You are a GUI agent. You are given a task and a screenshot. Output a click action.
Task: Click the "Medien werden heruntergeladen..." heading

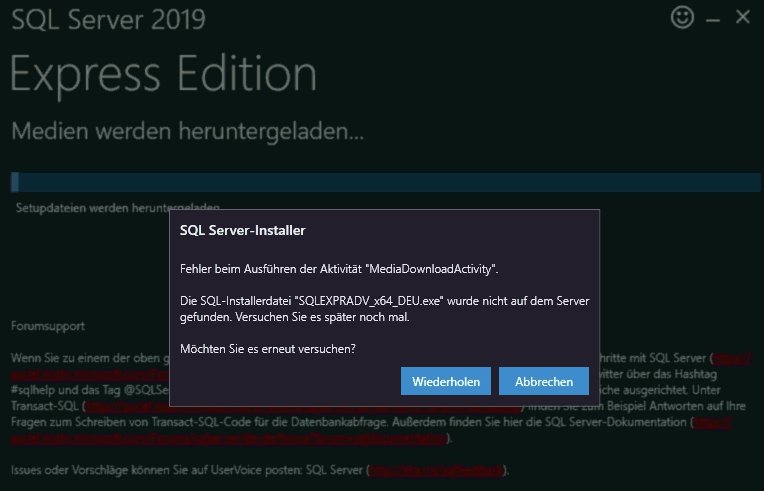pos(188,131)
